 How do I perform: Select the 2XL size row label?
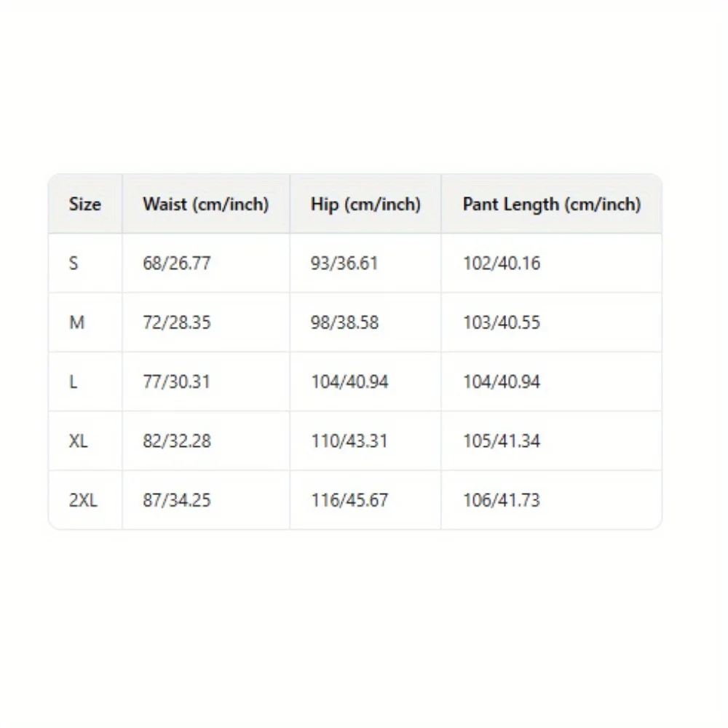click(x=83, y=501)
